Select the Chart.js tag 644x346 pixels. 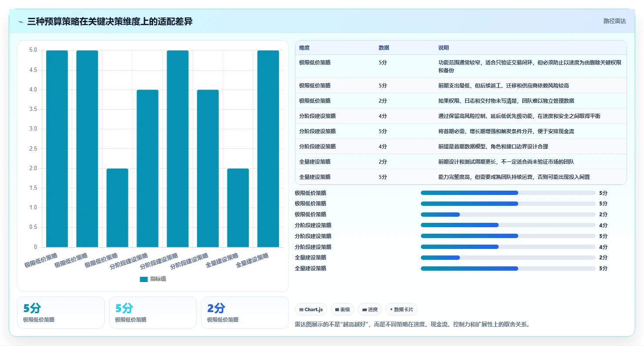coord(311,309)
